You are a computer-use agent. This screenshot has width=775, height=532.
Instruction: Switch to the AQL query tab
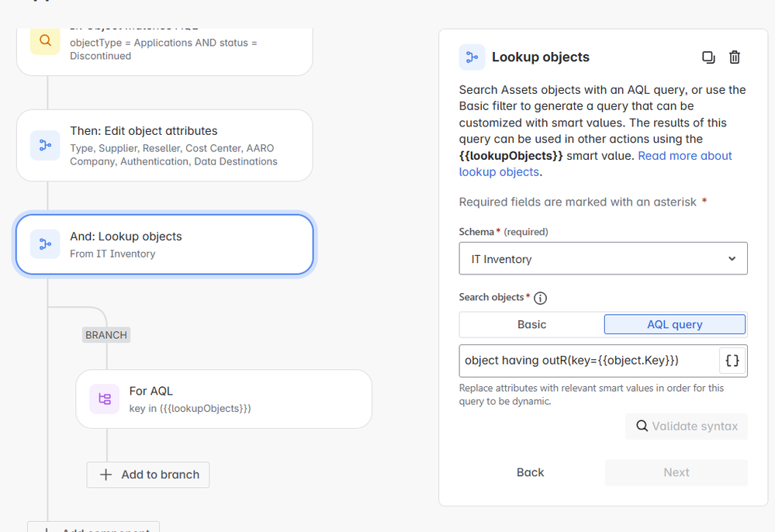[x=675, y=324]
